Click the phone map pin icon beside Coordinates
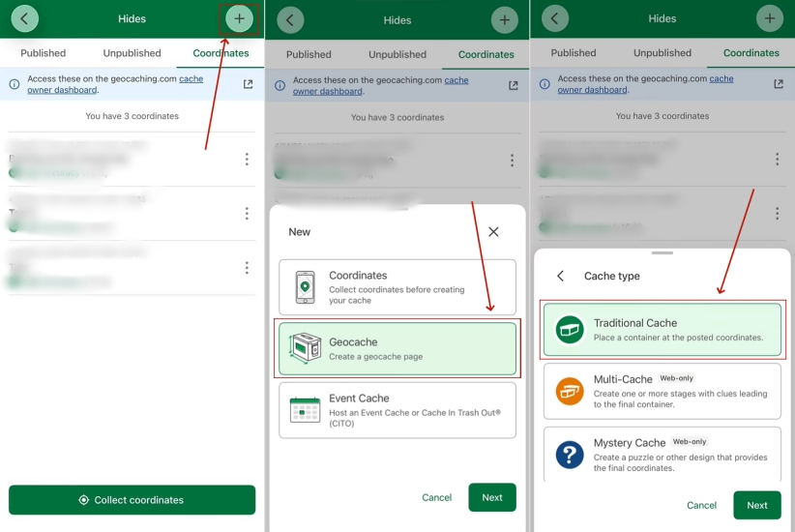Image resolution: width=795 pixels, height=532 pixels. tap(305, 287)
